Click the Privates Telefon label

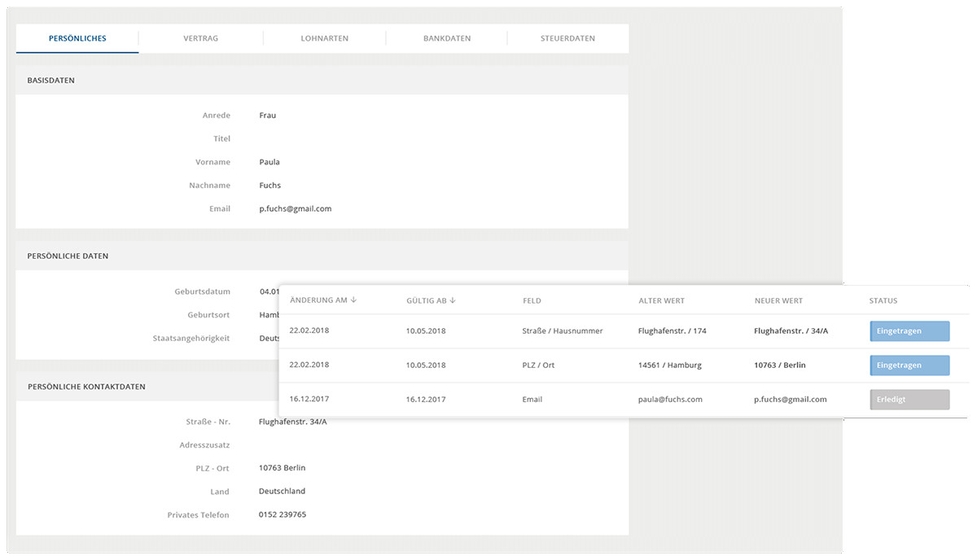click(x=199, y=515)
